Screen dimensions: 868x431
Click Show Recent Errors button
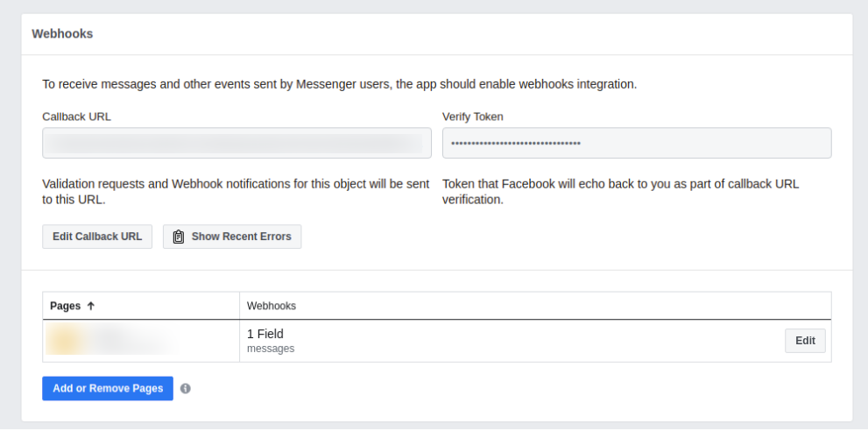(x=232, y=237)
